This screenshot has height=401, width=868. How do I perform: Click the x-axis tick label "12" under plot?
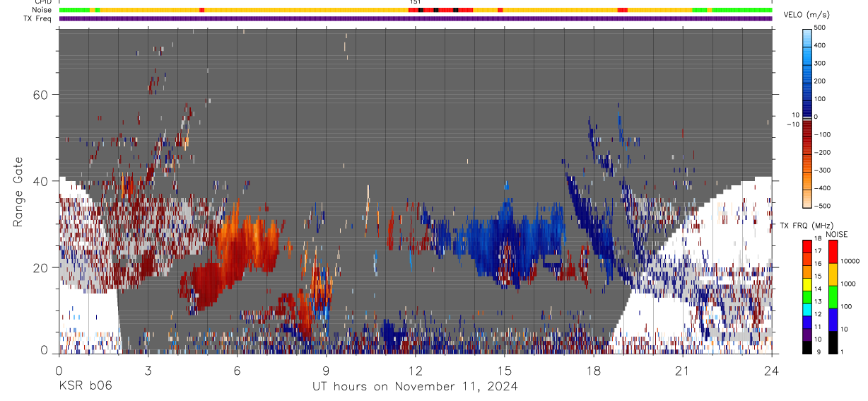point(415,371)
